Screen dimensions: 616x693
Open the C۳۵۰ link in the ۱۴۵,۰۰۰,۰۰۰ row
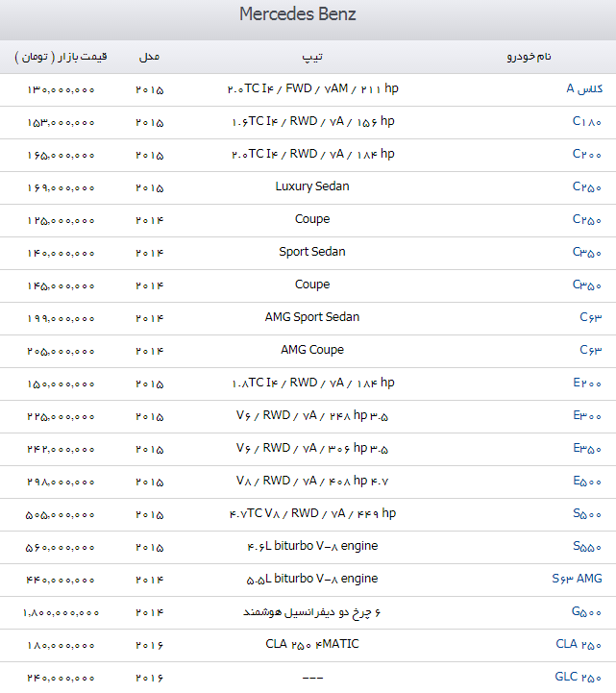(x=587, y=285)
